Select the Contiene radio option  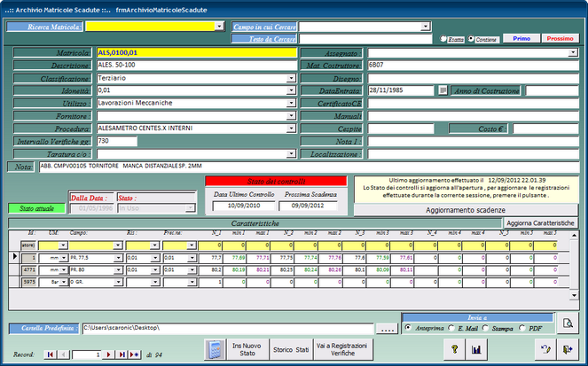pos(471,39)
